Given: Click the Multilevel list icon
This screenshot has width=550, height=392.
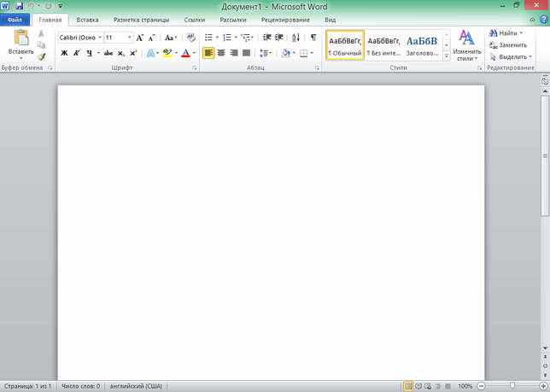Looking at the screenshot, I should (246, 38).
